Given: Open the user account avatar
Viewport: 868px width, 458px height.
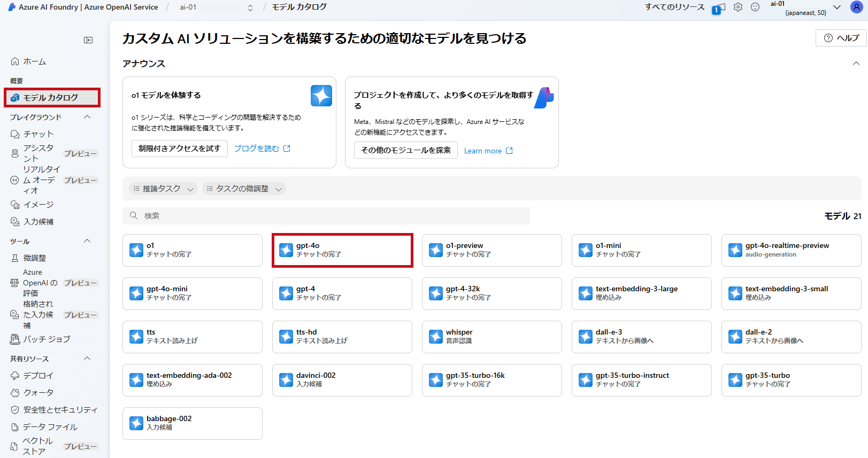Looking at the screenshot, I should [x=856, y=7].
